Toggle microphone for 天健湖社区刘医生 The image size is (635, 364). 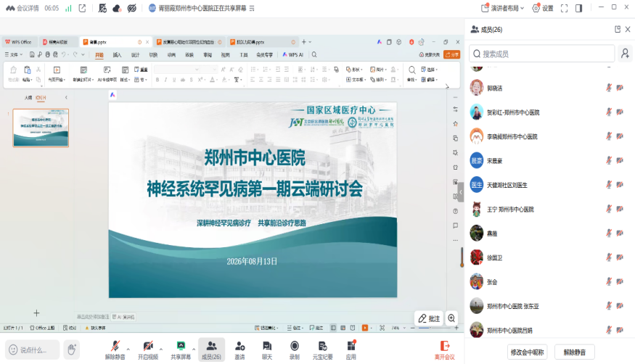point(609,185)
